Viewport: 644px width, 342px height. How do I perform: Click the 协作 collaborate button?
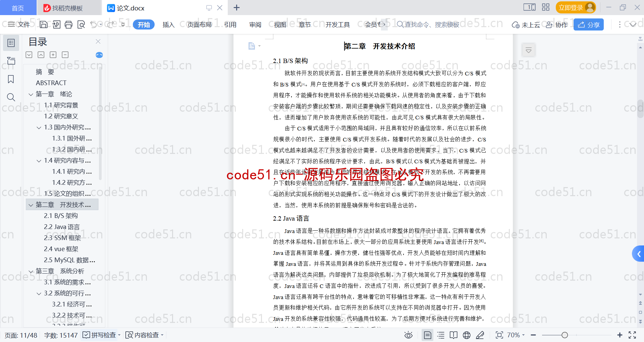click(x=557, y=24)
